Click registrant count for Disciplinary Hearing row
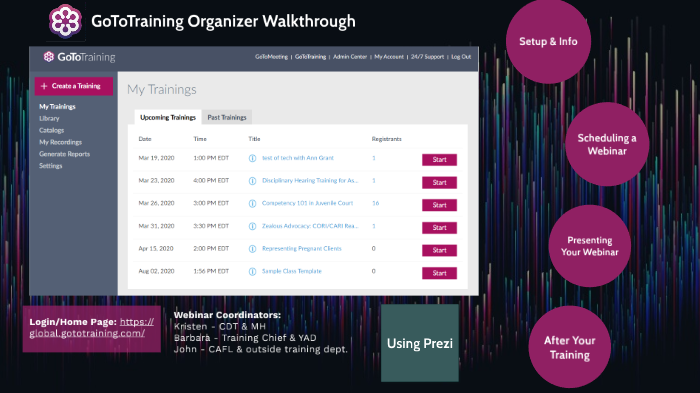This screenshot has height=393, width=700. click(374, 180)
